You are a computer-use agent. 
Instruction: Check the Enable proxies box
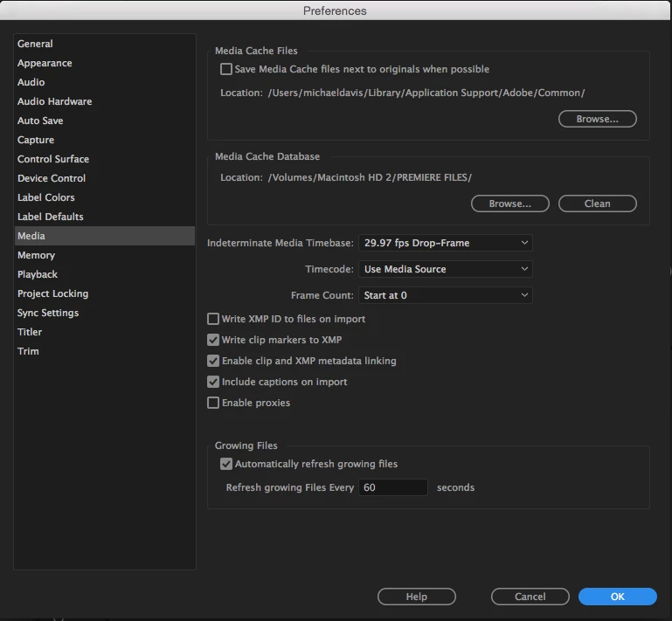point(213,403)
